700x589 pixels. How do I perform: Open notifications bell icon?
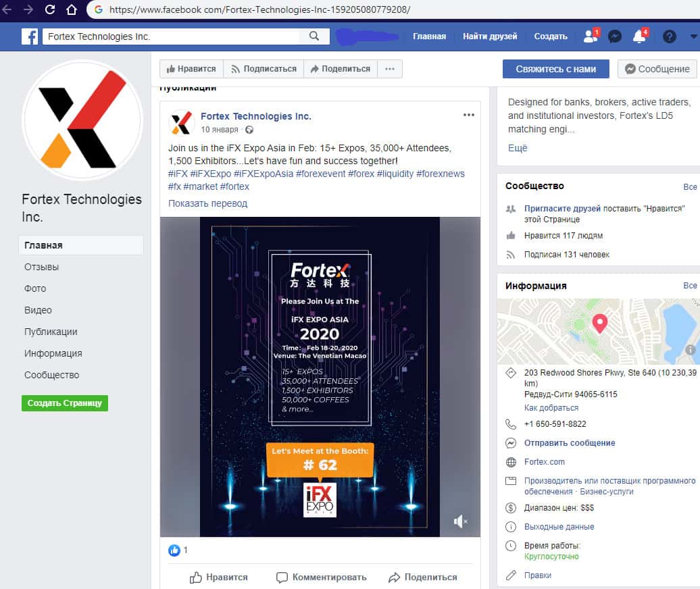(x=640, y=36)
